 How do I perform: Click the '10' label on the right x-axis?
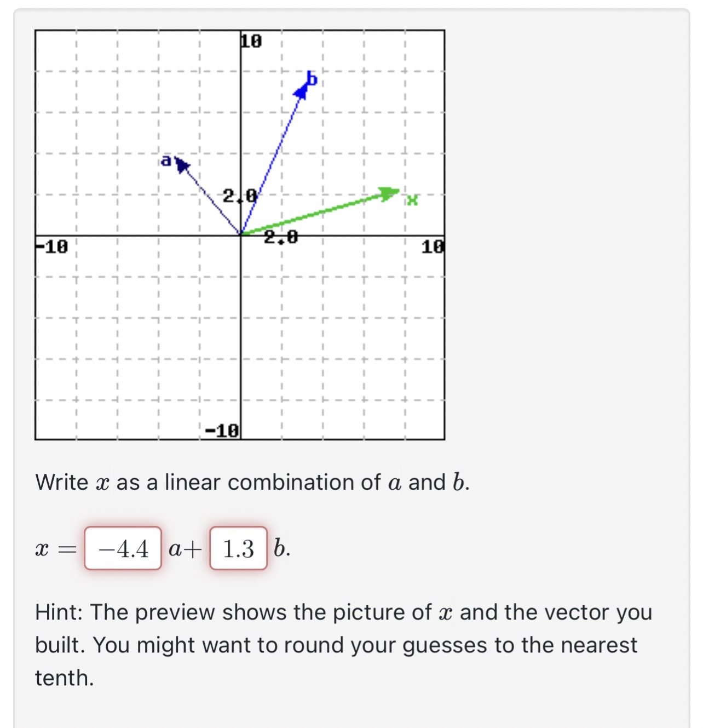pos(433,247)
